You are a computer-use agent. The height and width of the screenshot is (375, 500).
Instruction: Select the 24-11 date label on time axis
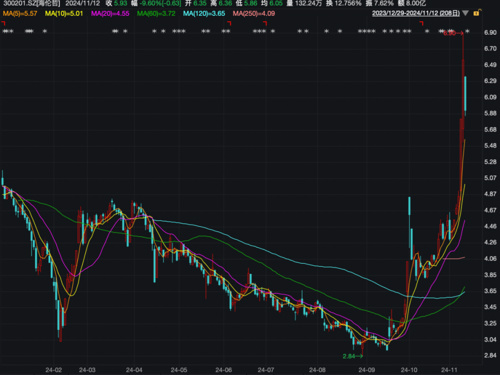click(x=449, y=370)
